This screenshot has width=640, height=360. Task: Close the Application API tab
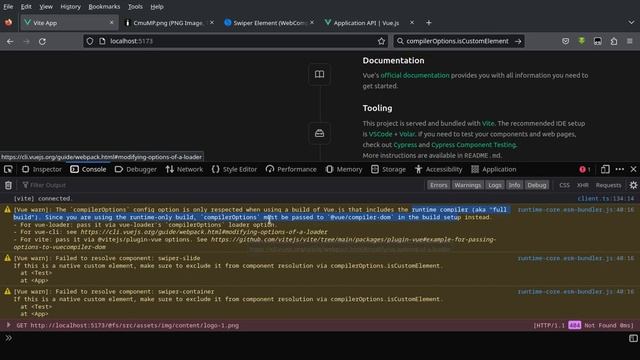point(412,23)
